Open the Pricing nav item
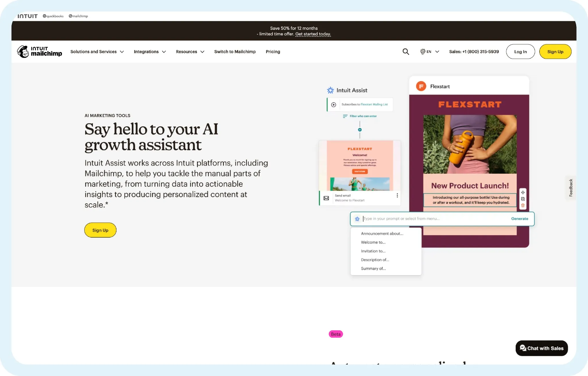This screenshot has width=588, height=376. coord(273,52)
